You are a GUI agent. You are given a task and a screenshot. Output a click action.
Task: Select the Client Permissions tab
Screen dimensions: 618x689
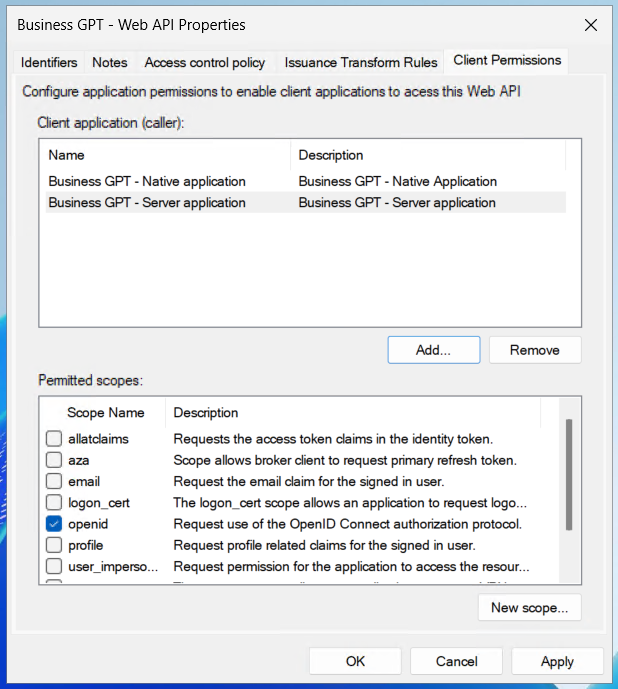pos(507,60)
